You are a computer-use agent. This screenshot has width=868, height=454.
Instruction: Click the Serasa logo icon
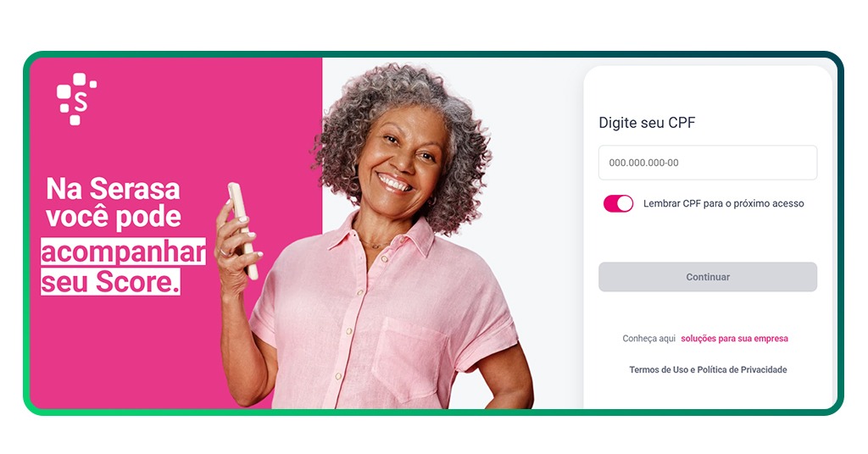(77, 99)
